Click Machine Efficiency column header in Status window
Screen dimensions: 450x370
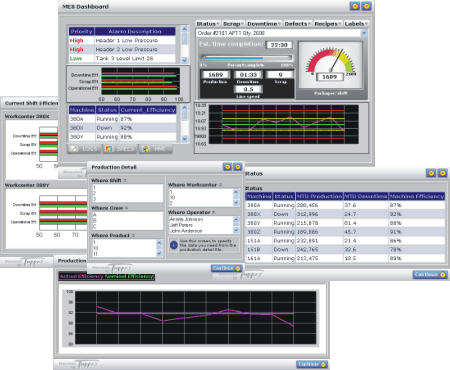pyautogui.click(x=417, y=196)
